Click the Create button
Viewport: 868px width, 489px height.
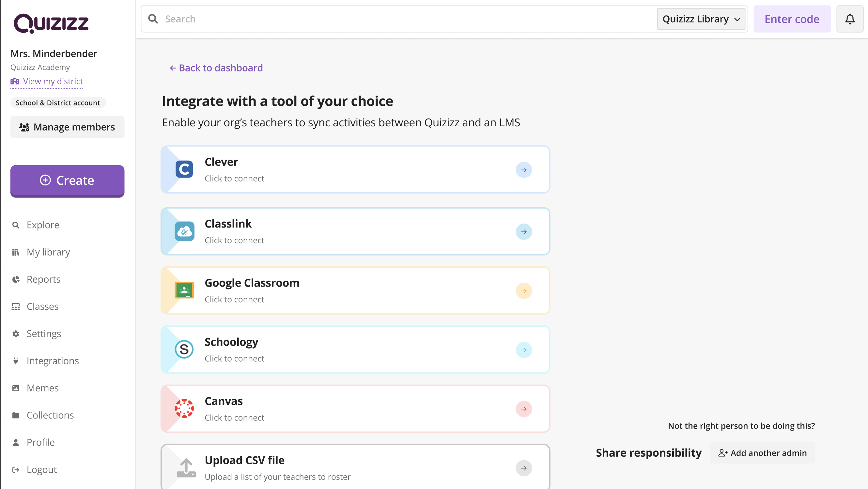coord(68,181)
